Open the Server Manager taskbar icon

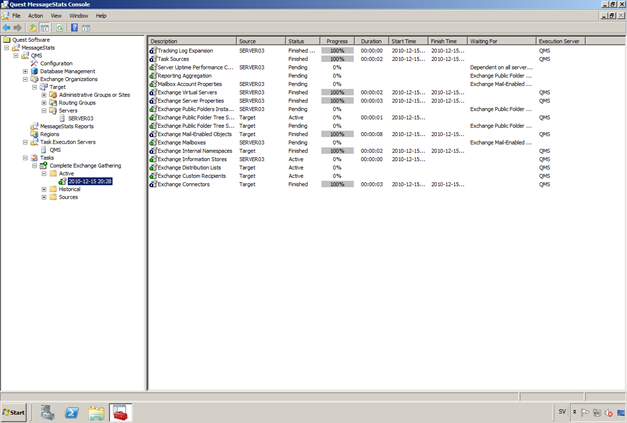pyautogui.click(x=48, y=413)
